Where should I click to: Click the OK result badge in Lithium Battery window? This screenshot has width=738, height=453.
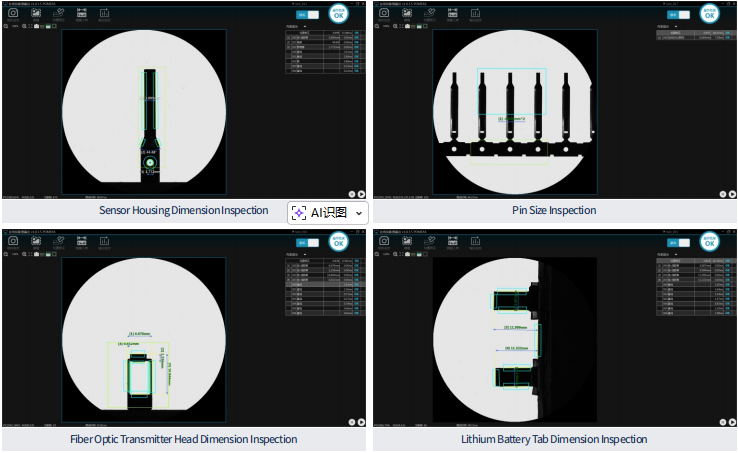(709, 241)
